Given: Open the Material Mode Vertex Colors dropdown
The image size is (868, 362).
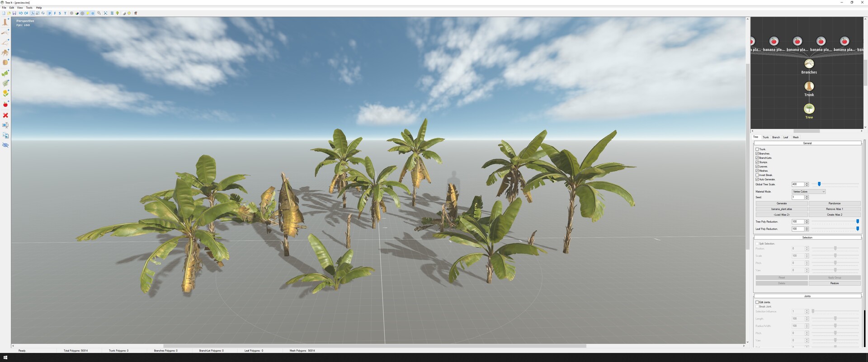Looking at the screenshot, I should 808,191.
